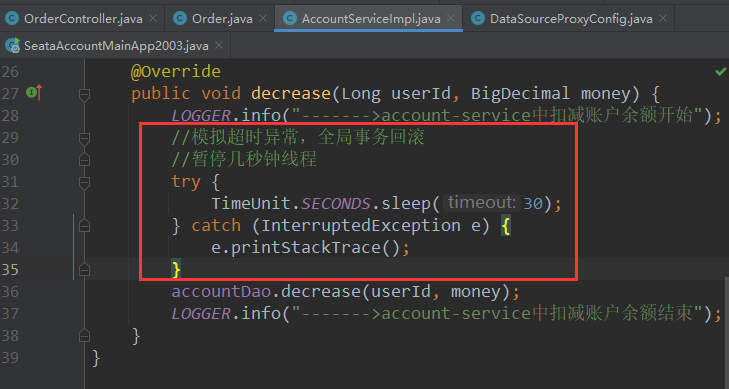
Task: Collapse decrease method fold at line 27
Action: tap(84, 95)
